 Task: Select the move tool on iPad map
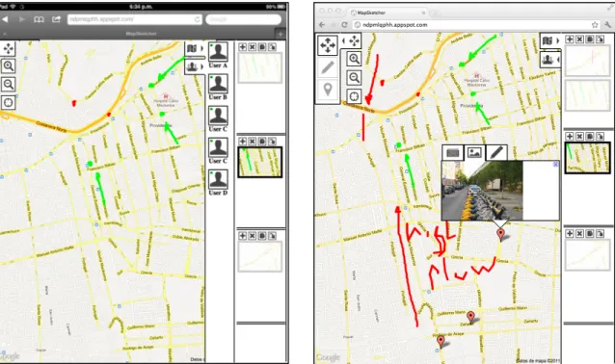point(9,48)
